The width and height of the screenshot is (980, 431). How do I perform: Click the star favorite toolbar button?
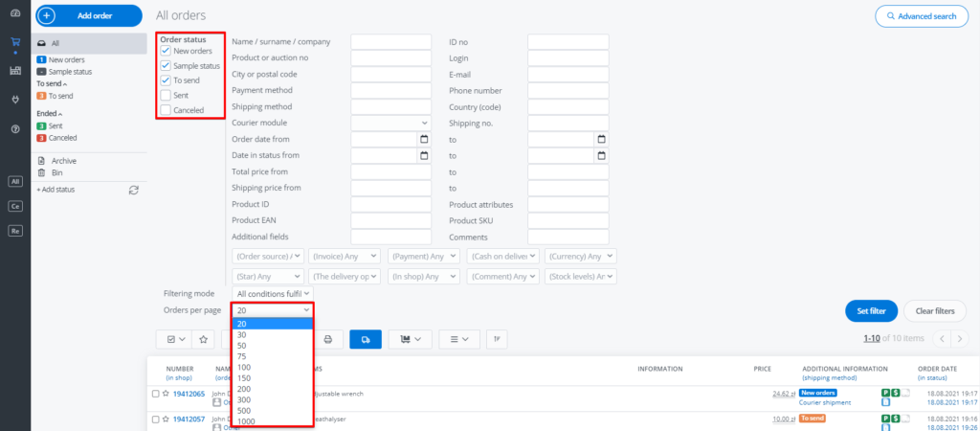203,339
